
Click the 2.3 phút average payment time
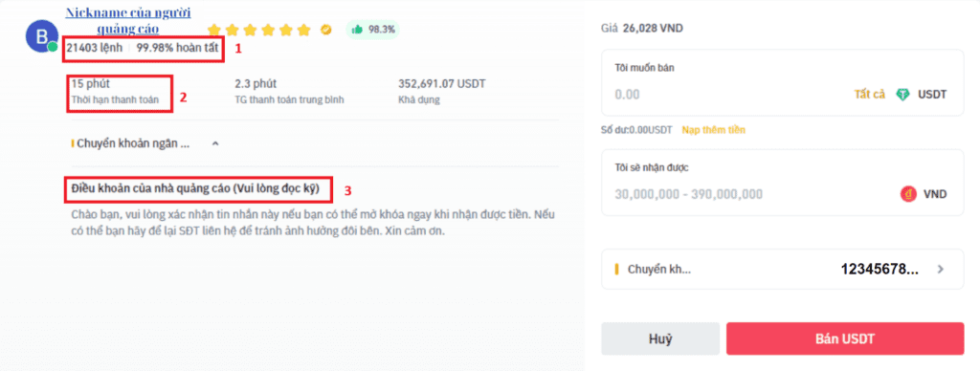256,84
